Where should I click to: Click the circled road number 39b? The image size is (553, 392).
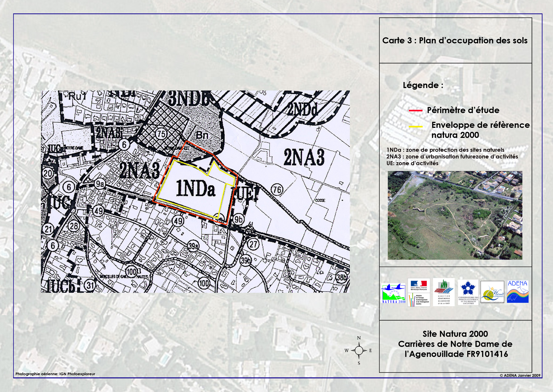[x=246, y=261]
